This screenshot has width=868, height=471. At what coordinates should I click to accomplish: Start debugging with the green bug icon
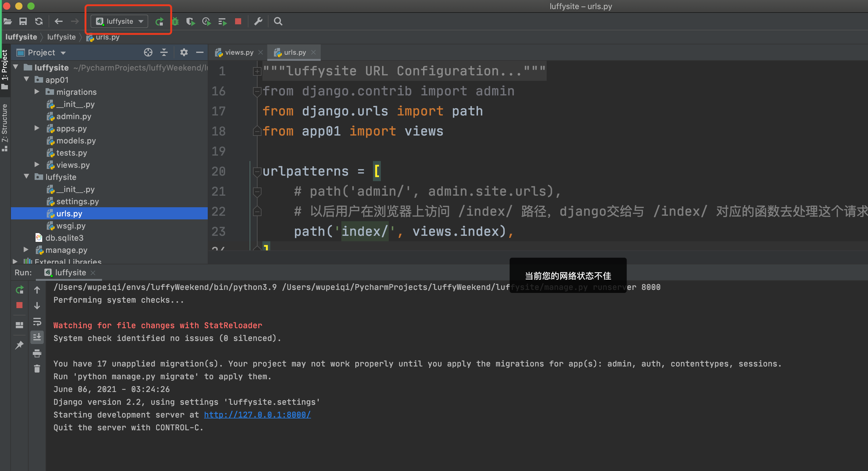coord(176,22)
